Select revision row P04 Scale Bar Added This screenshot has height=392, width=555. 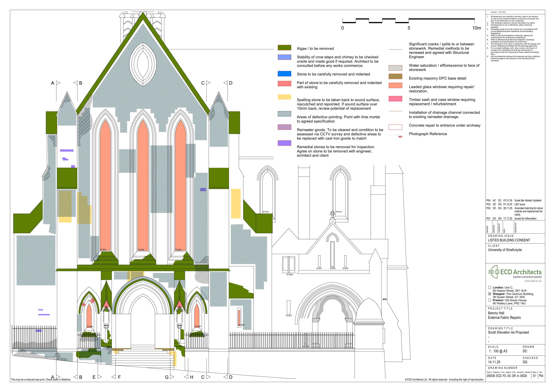coord(514,200)
